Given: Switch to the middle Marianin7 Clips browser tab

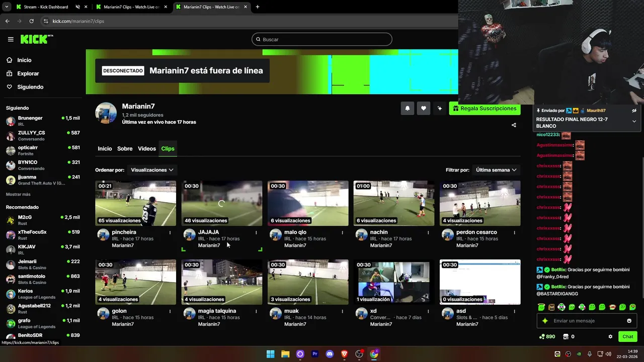Looking at the screenshot, I should (132, 7).
